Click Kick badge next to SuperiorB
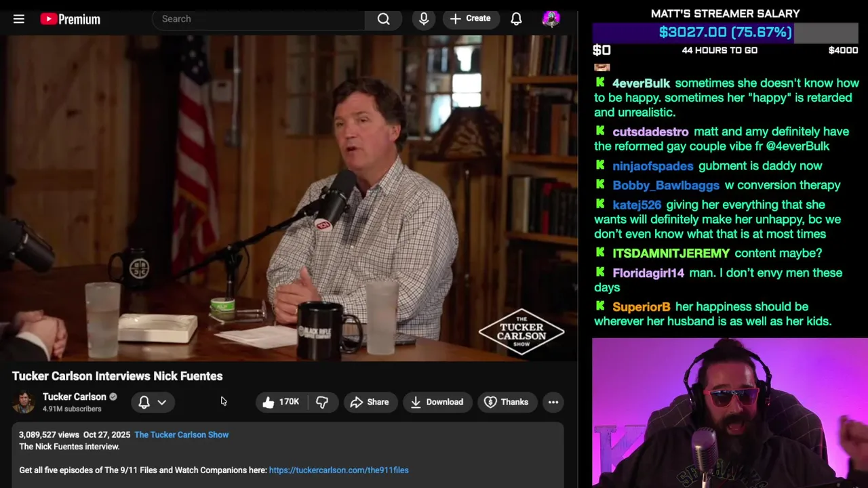The height and width of the screenshot is (488, 868). click(600, 306)
